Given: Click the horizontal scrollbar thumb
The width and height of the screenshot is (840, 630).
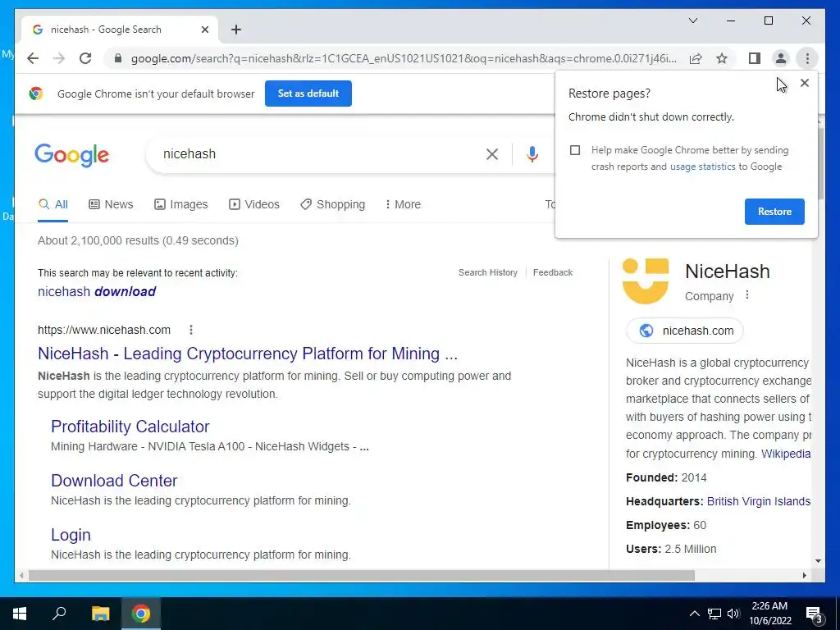Looking at the screenshot, I should (x=362, y=576).
